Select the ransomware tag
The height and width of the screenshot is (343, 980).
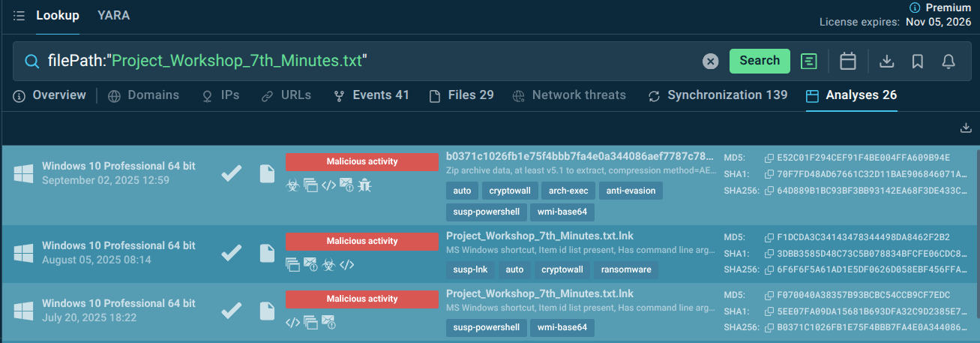[626, 269]
